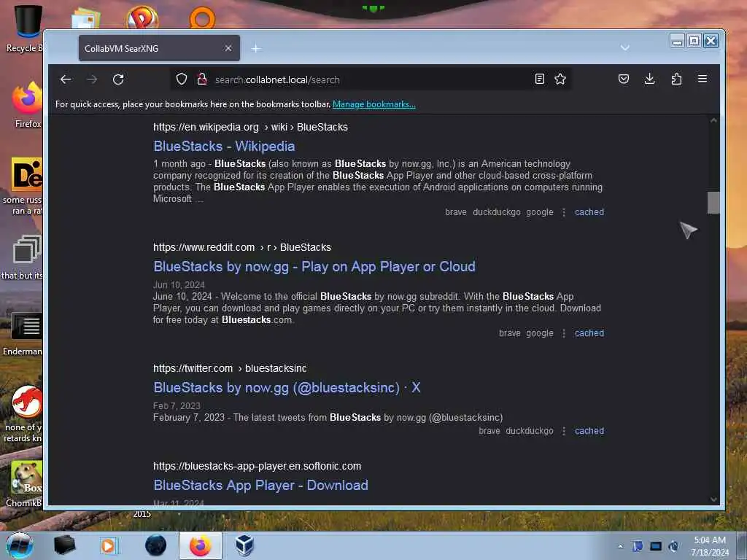Reload the page with the refresh icon
Screen dimensions: 747x560
click(118, 79)
